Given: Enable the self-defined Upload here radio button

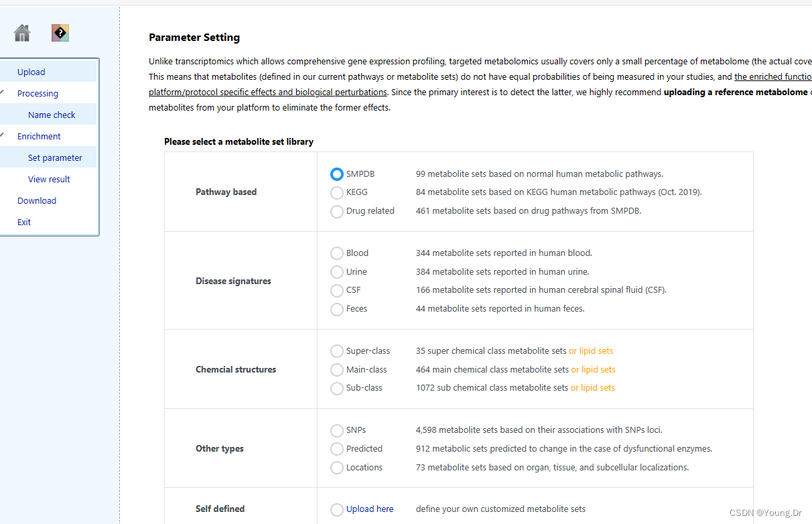Looking at the screenshot, I should (337, 510).
